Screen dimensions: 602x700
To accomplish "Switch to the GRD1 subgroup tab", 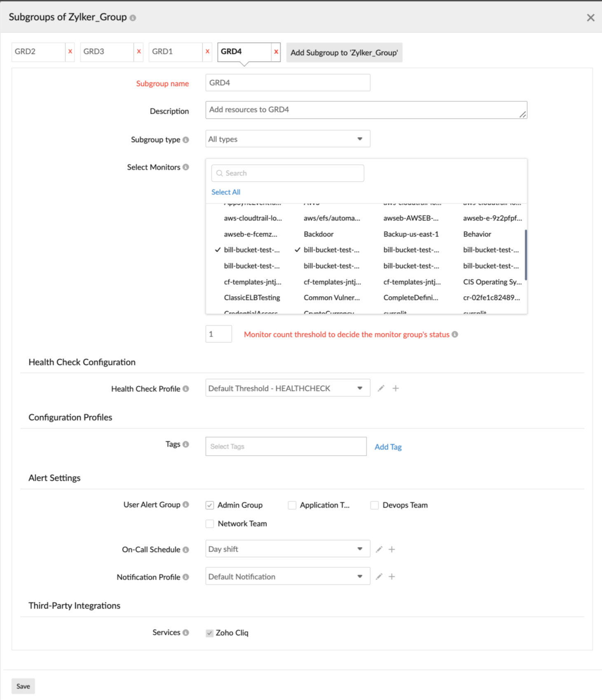I will pos(176,52).
